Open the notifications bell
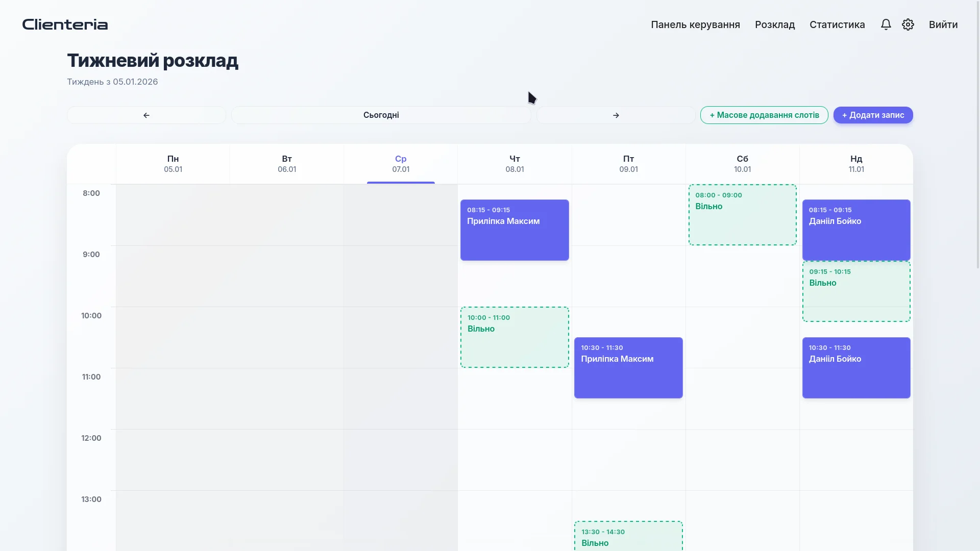 coord(886,24)
